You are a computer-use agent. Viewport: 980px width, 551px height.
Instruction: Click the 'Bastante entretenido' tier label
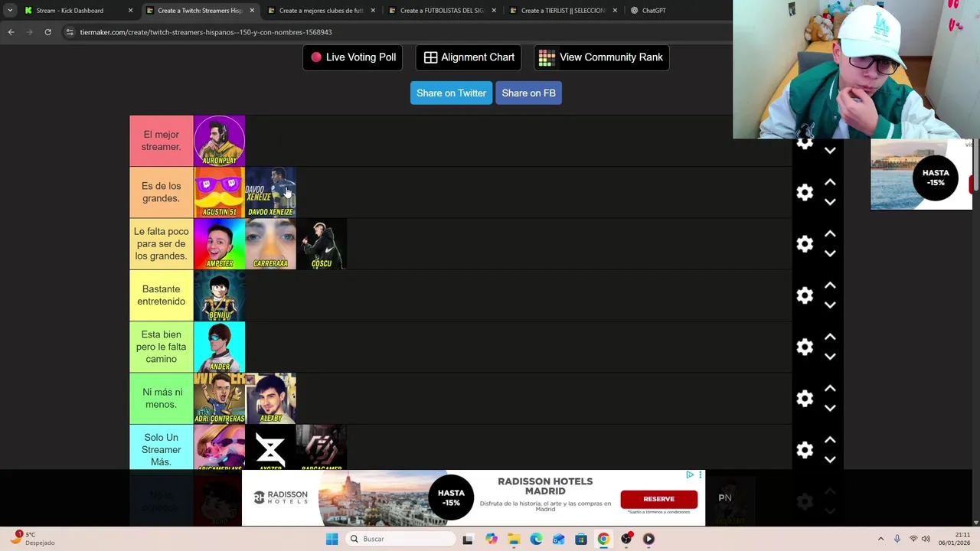point(162,295)
